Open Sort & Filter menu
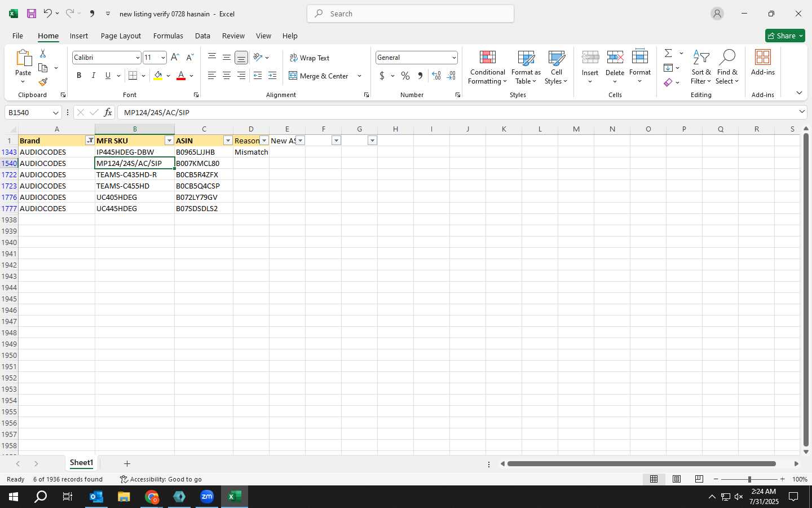Screen dimensions: 812x508 click(x=701, y=67)
